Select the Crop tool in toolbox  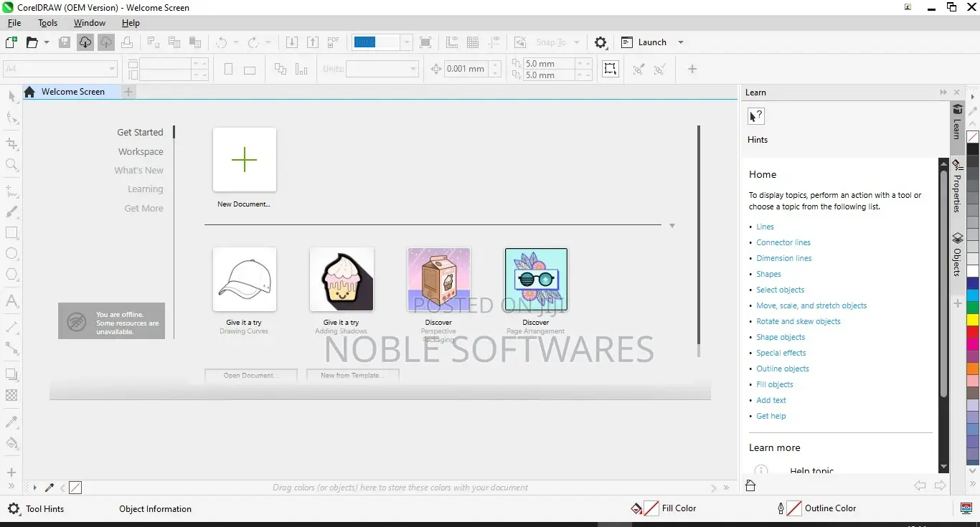pos(11,144)
